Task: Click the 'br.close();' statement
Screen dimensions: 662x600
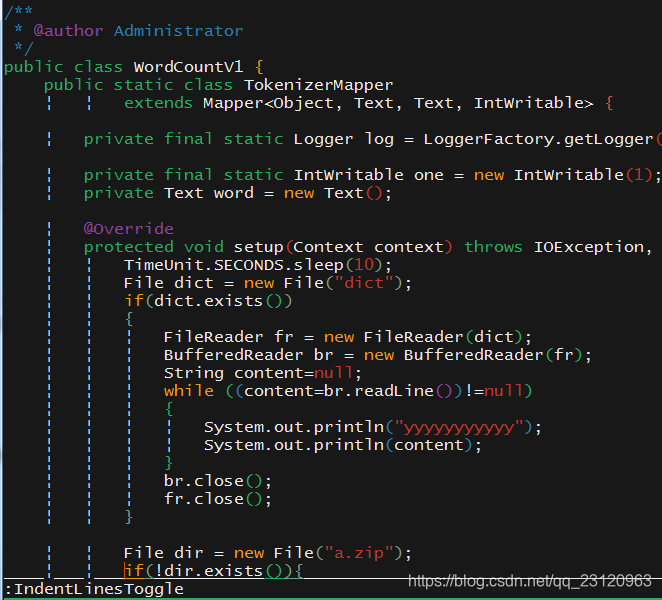Action: [x=218, y=481]
